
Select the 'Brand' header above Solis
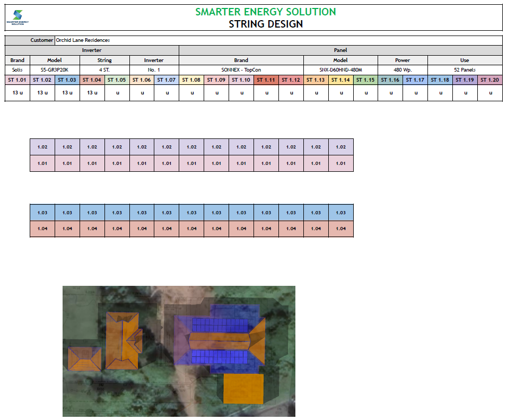[x=18, y=60]
